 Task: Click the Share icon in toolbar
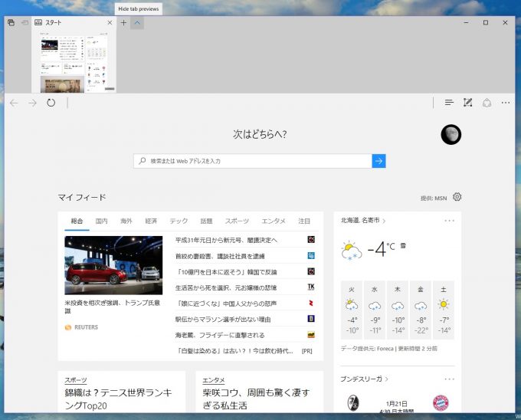(x=487, y=103)
